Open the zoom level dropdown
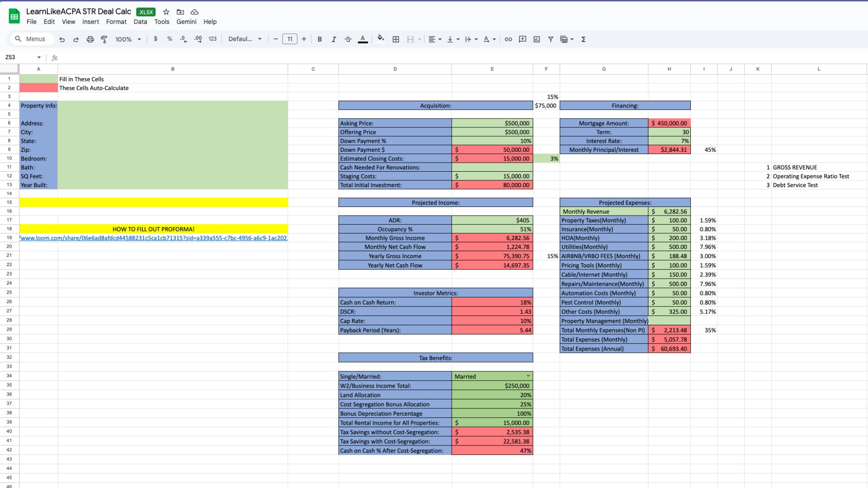 click(x=128, y=39)
